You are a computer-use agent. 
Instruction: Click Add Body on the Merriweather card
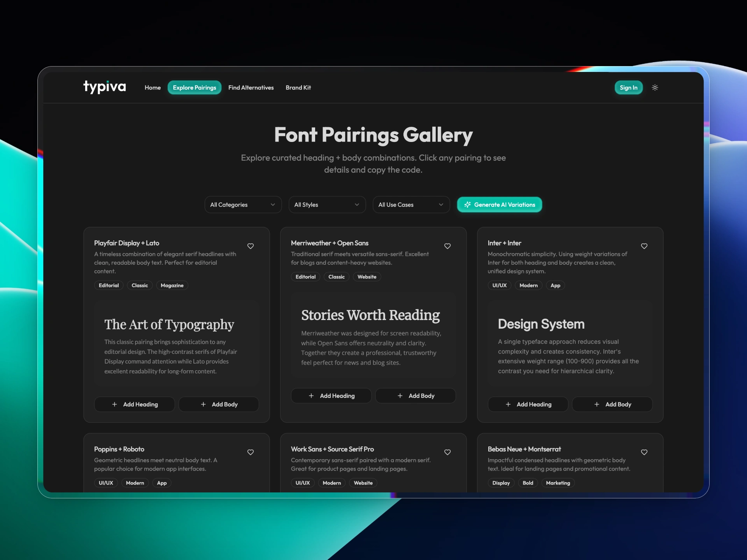[416, 395]
